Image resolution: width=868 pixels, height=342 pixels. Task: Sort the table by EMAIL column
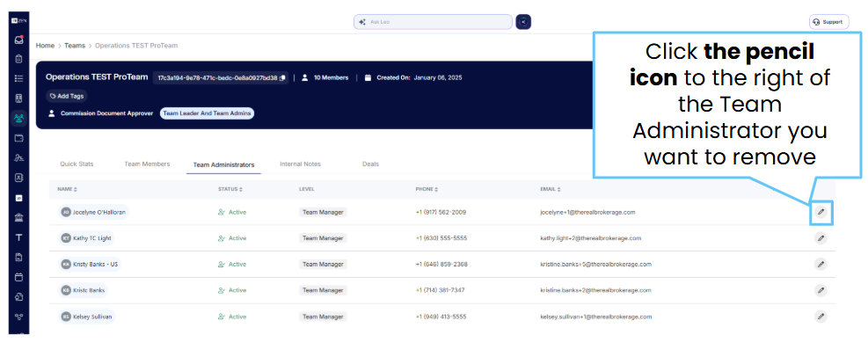[x=551, y=189]
